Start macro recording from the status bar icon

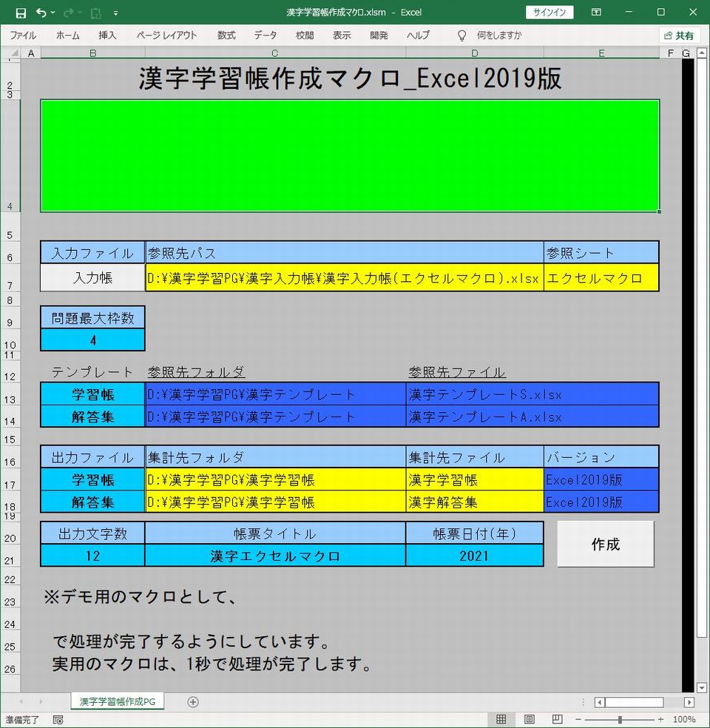[x=58, y=718]
